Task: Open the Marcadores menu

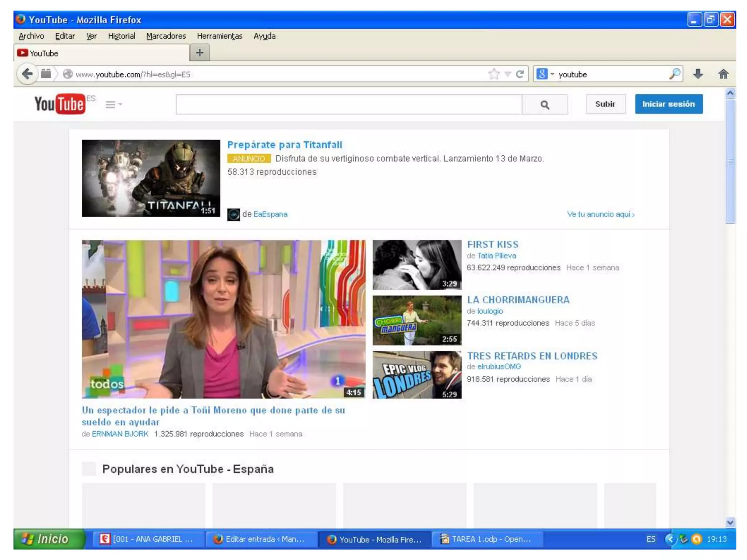Action: tap(166, 36)
